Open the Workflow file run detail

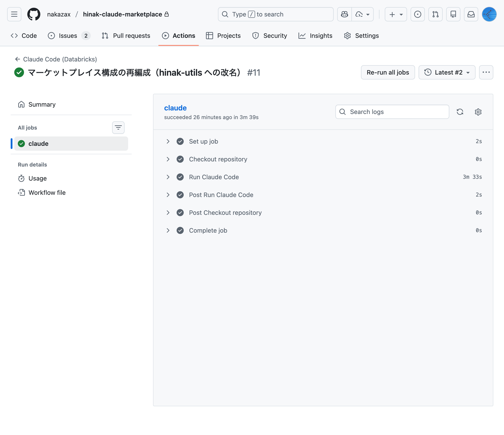[47, 193]
